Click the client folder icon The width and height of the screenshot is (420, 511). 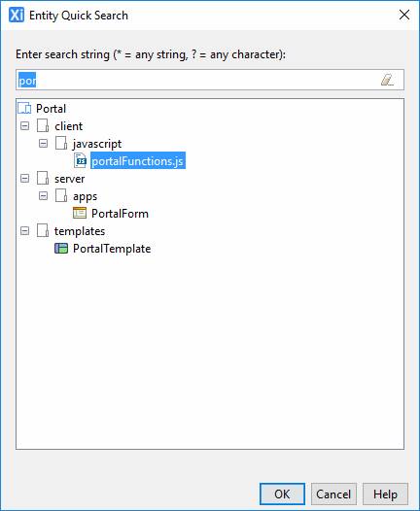click(x=43, y=125)
